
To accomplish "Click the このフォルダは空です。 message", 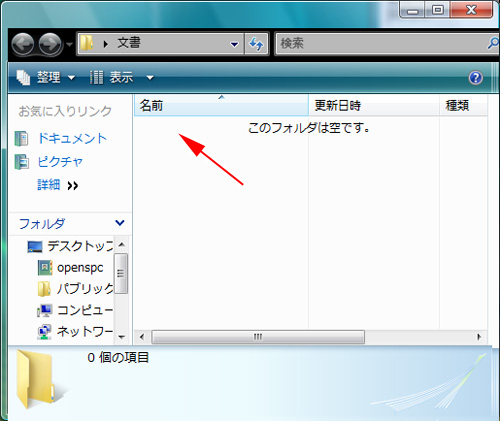I will click(309, 128).
